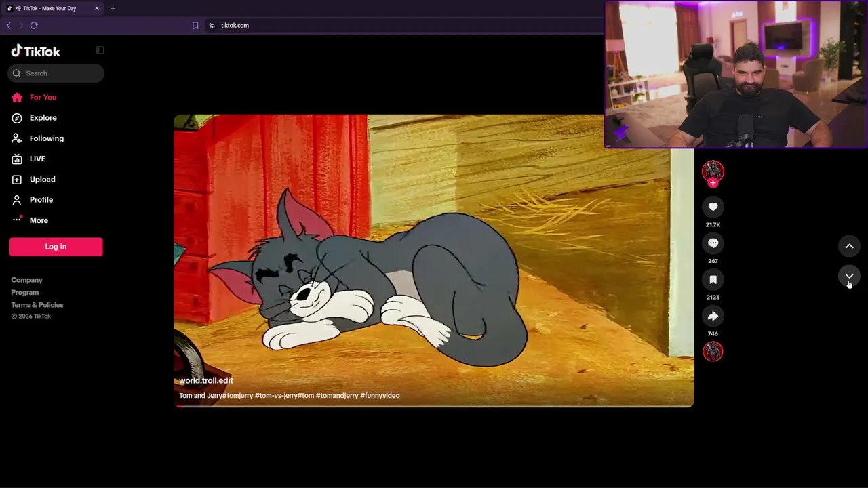
Task: Focus the Search input field
Action: (56, 73)
